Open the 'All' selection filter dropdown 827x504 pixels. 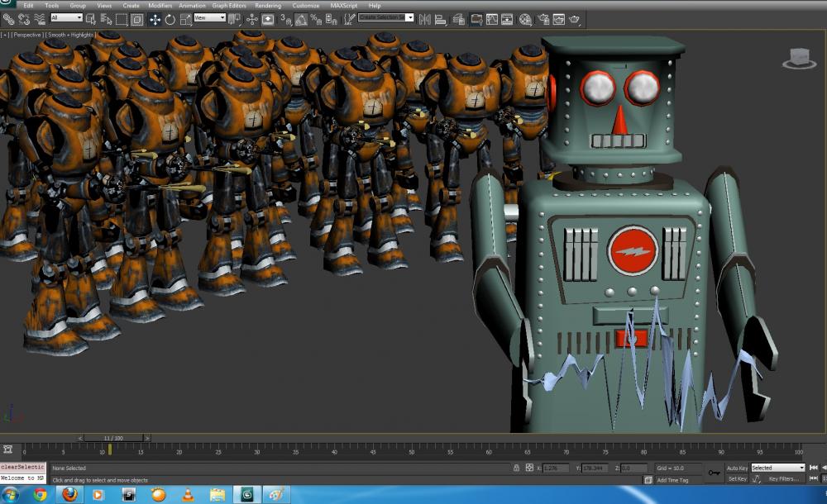coord(66,17)
